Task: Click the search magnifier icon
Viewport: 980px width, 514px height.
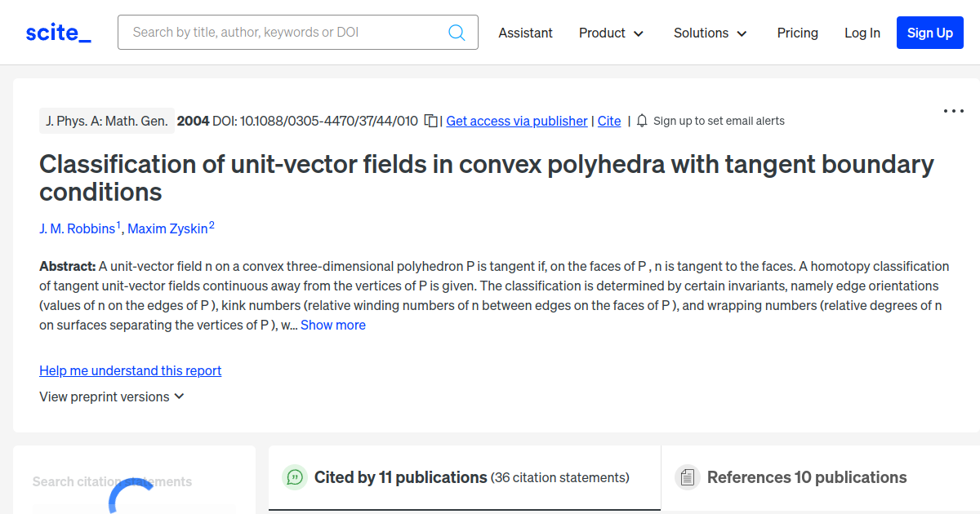Action: tap(457, 33)
